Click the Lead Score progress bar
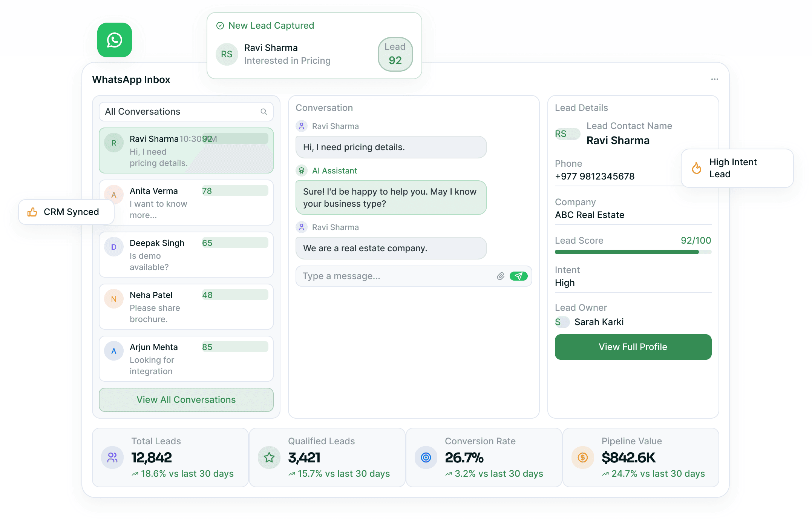 (x=633, y=252)
